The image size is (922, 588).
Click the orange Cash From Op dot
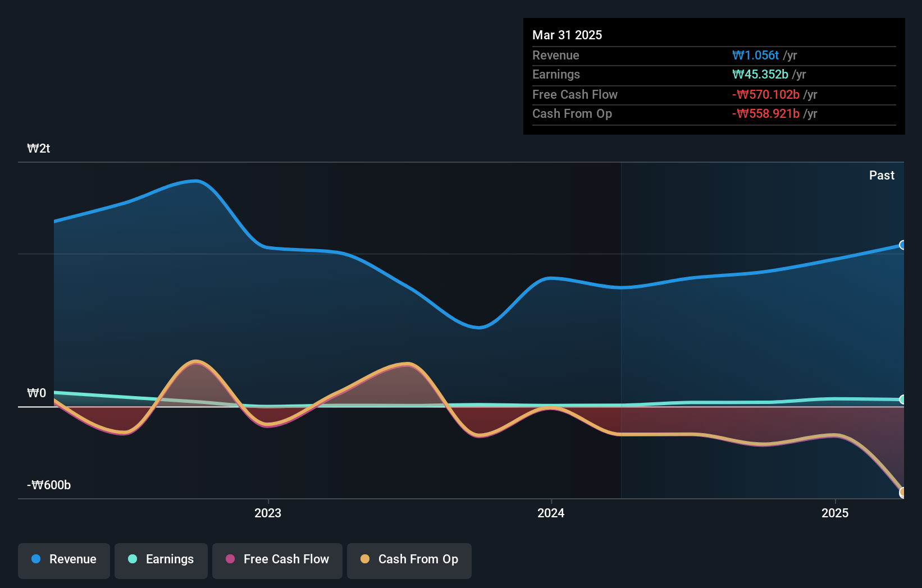coord(365,559)
